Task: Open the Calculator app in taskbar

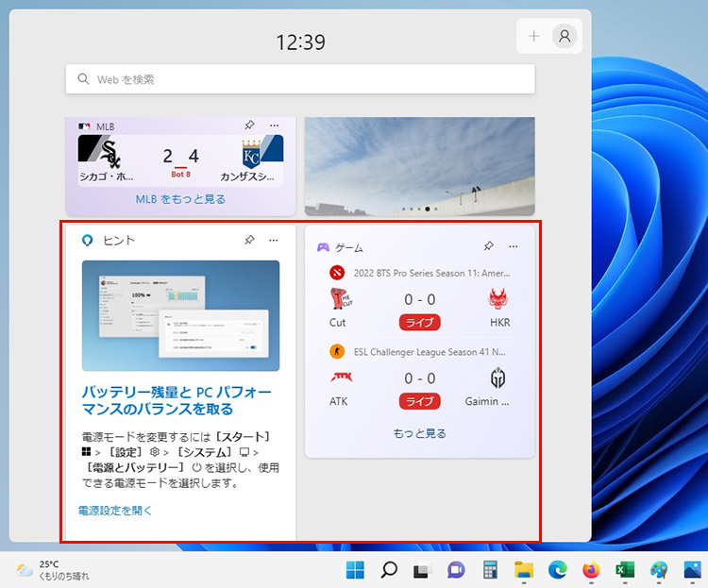Action: coord(490,569)
